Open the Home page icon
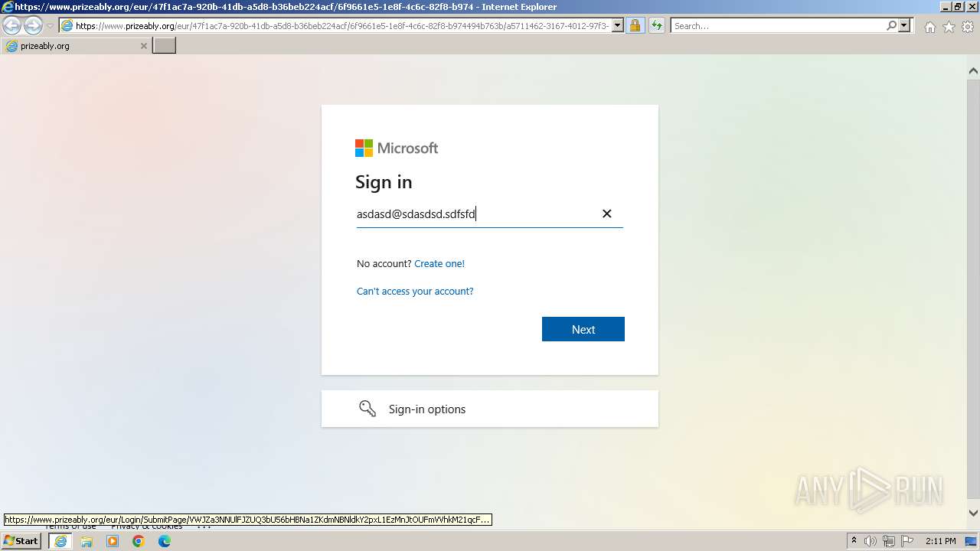This screenshot has height=551, width=980. point(929,27)
